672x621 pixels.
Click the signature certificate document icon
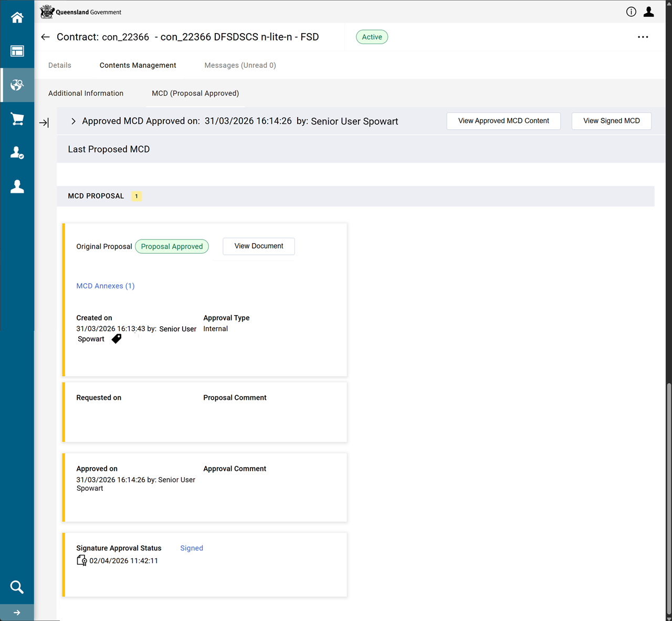point(81,561)
